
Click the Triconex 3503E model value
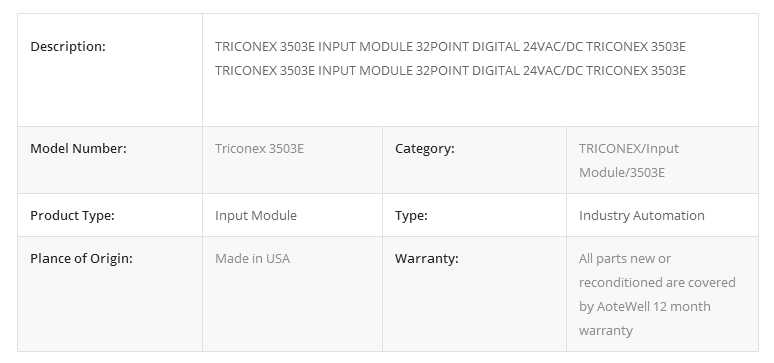click(x=259, y=149)
